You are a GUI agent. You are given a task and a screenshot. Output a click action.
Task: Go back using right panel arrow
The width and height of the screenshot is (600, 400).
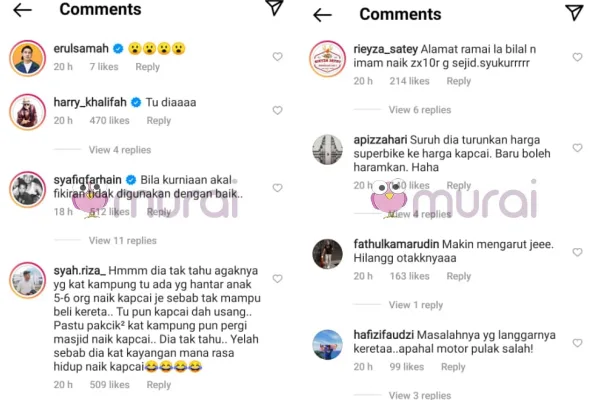[x=322, y=15]
